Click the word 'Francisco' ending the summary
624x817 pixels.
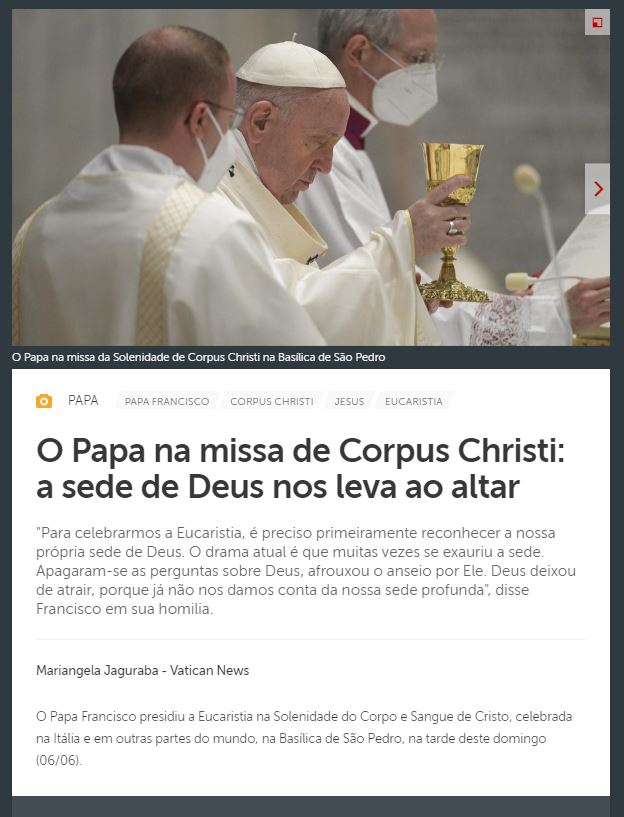tap(68, 609)
